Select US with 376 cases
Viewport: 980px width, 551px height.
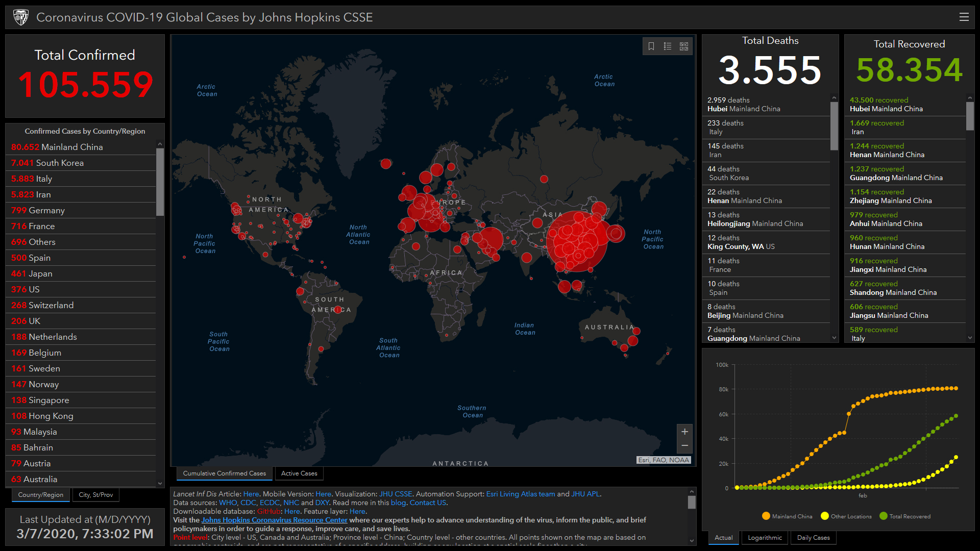coord(81,289)
